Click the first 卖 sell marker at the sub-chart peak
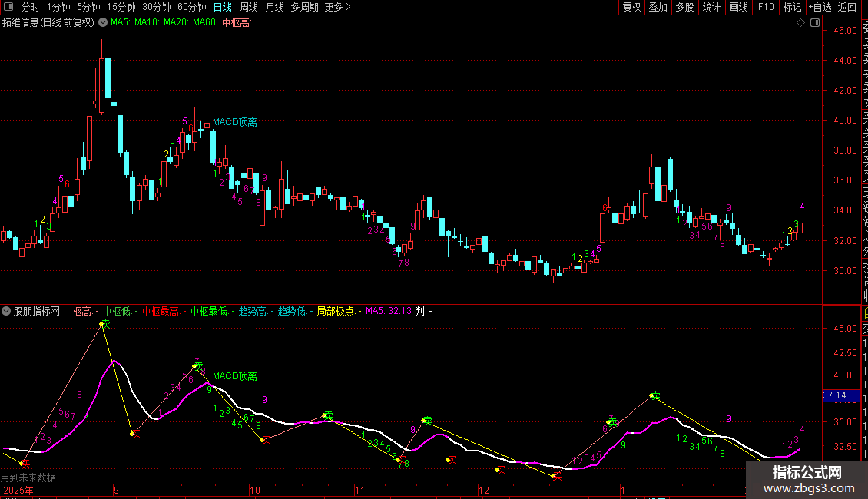This screenshot has width=868, height=499. (x=104, y=325)
